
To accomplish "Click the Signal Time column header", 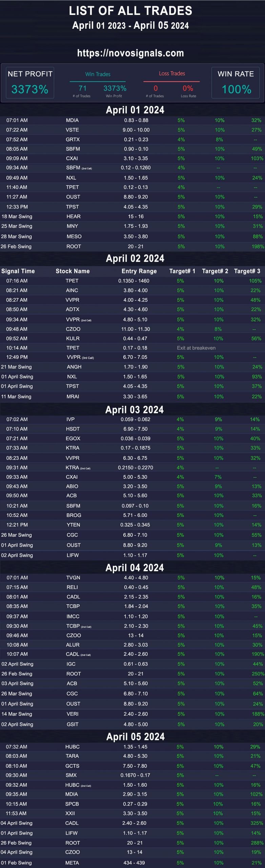I will 18,271.
